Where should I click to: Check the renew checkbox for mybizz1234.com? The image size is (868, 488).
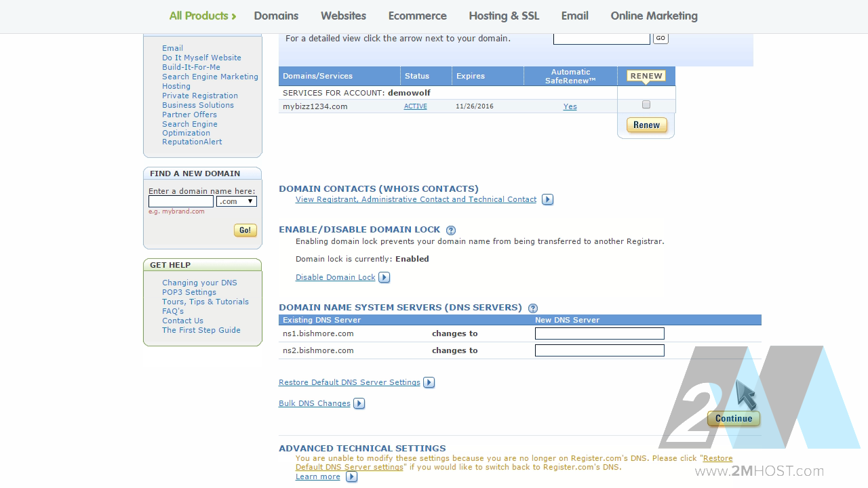coord(646,105)
